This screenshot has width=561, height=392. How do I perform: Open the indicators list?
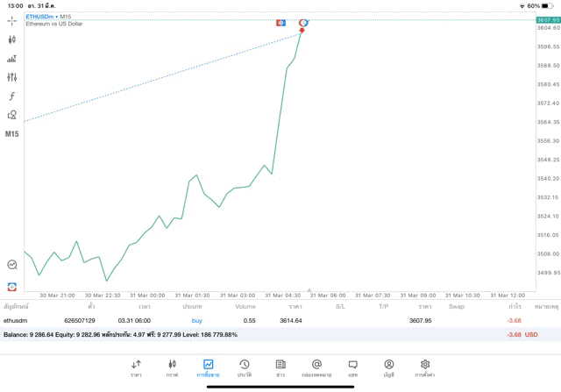coord(12,59)
